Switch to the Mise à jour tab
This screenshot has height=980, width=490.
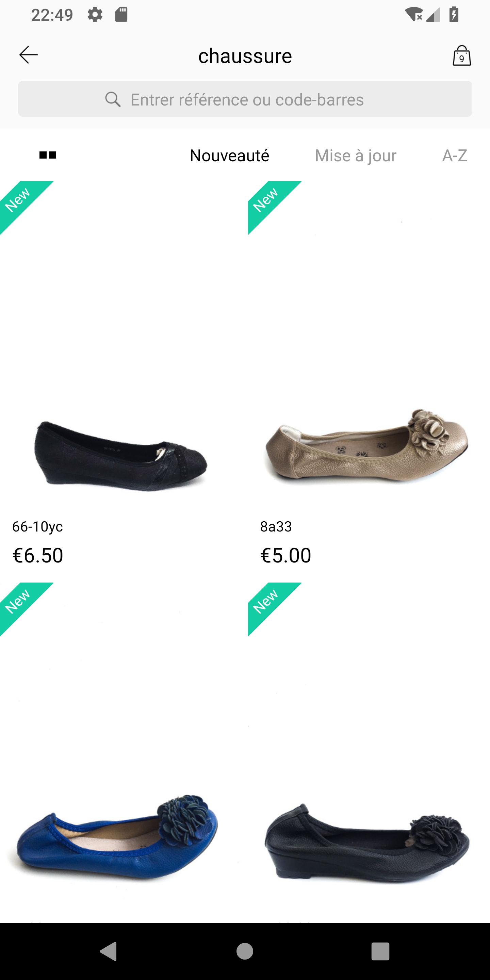[x=356, y=156]
